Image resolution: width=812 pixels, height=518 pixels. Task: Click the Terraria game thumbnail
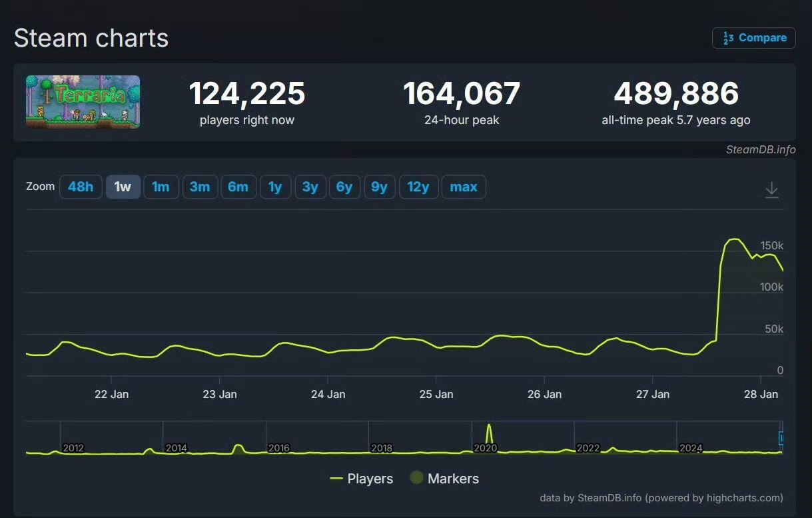tap(83, 101)
